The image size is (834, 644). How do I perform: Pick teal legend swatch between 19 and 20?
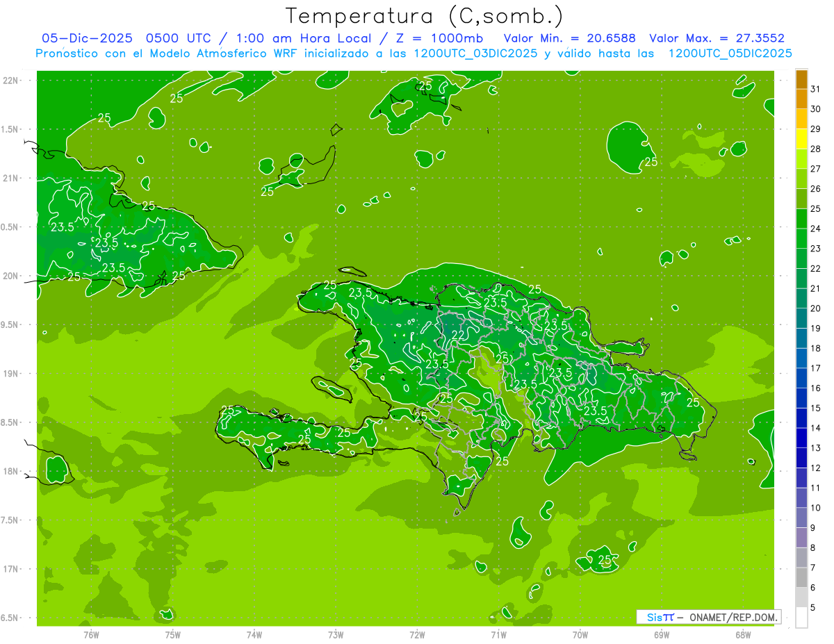click(x=801, y=318)
